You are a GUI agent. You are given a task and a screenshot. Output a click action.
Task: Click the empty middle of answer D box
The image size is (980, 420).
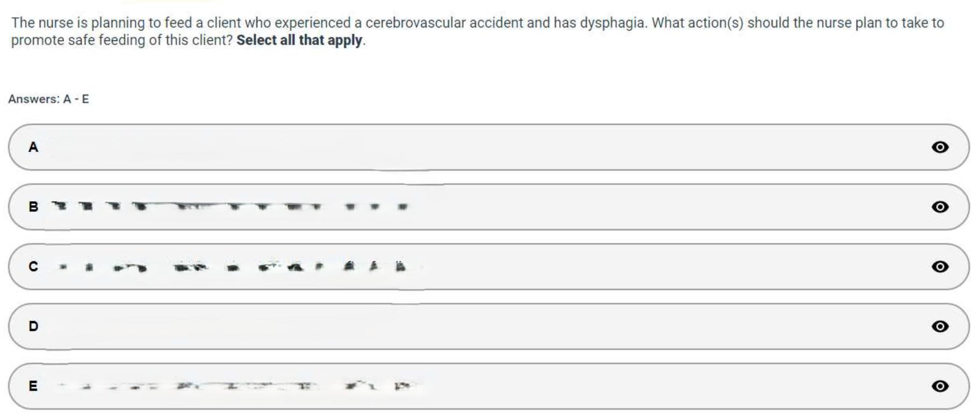(484, 326)
